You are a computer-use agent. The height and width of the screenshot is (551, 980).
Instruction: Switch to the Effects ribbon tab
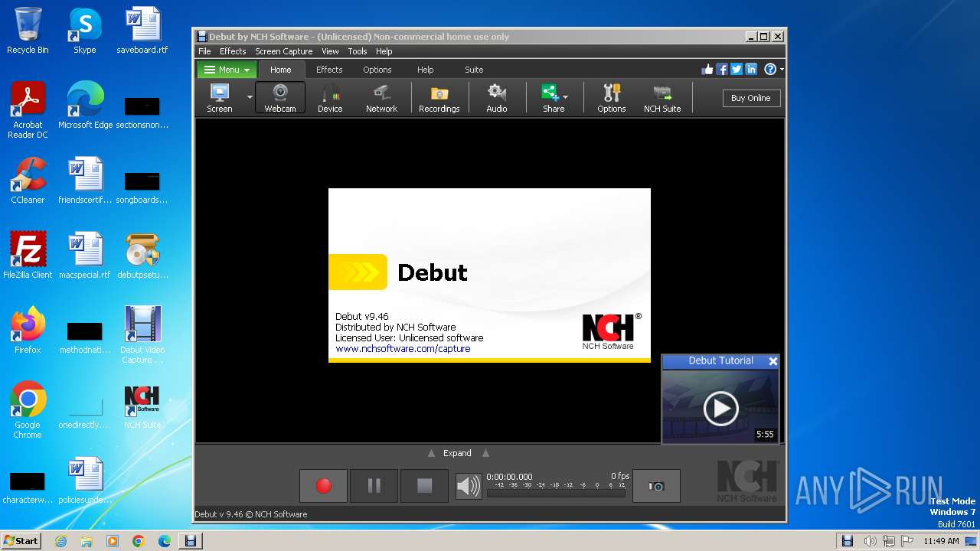(x=329, y=70)
